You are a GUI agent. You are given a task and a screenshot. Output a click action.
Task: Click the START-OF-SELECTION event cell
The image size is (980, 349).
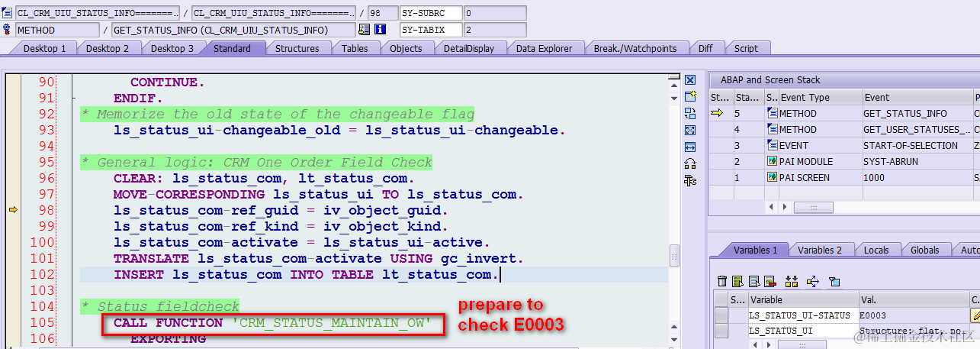coord(917,146)
